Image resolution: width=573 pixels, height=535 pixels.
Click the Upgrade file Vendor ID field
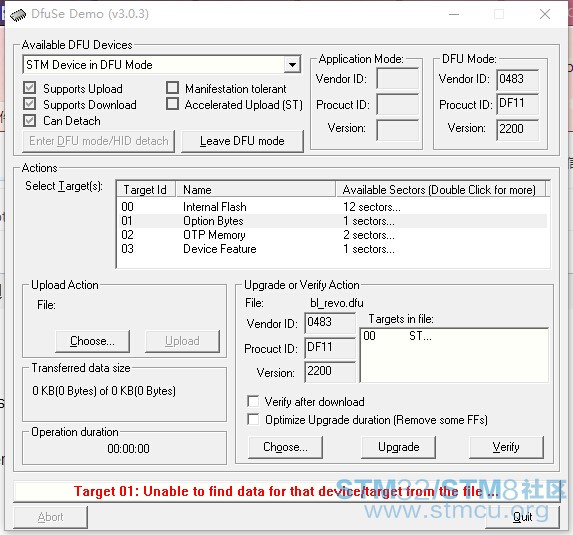330,323
